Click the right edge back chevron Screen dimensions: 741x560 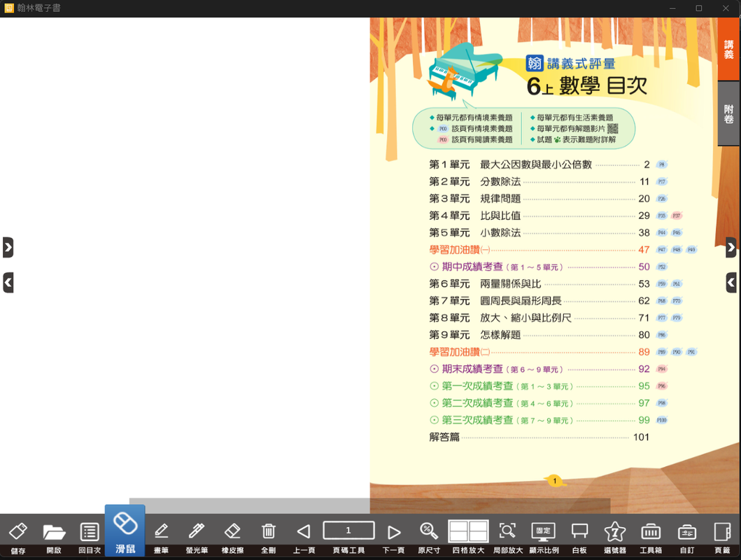[x=731, y=283]
